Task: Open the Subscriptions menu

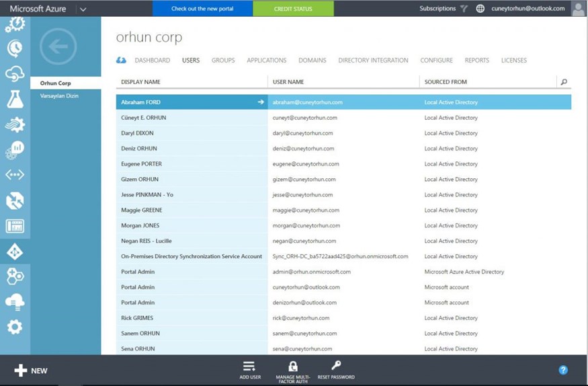Action: 437,8
